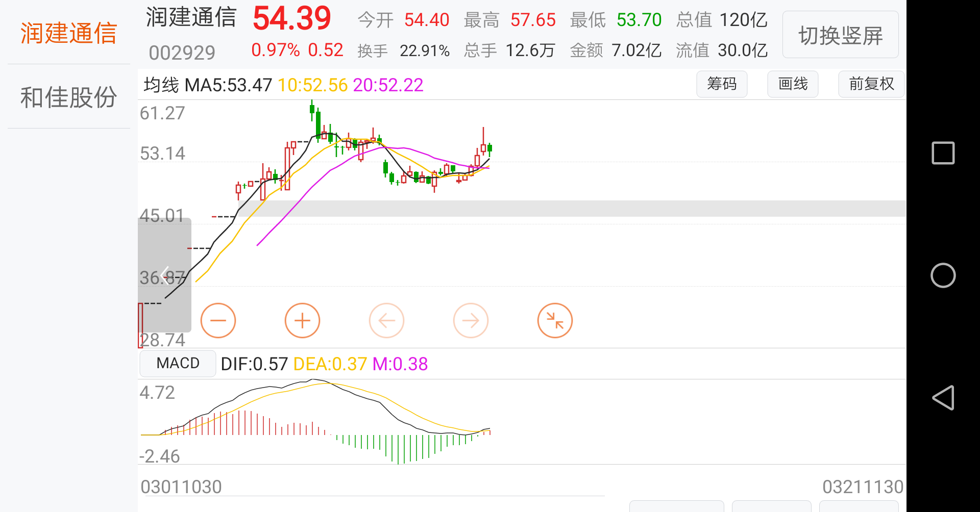Tap the 0.97% change percentage
Image resolution: width=980 pixels, height=512 pixels.
tap(276, 49)
